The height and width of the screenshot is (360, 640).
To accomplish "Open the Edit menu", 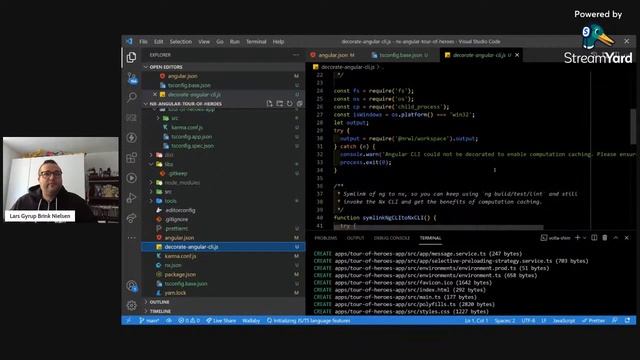I will tap(158, 42).
